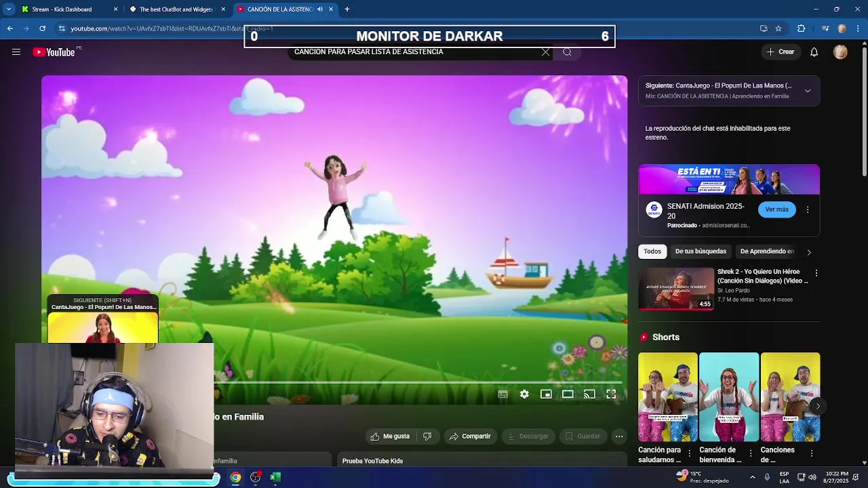This screenshot has height=488, width=868.
Task: Reload the page
Action: pos(42,28)
